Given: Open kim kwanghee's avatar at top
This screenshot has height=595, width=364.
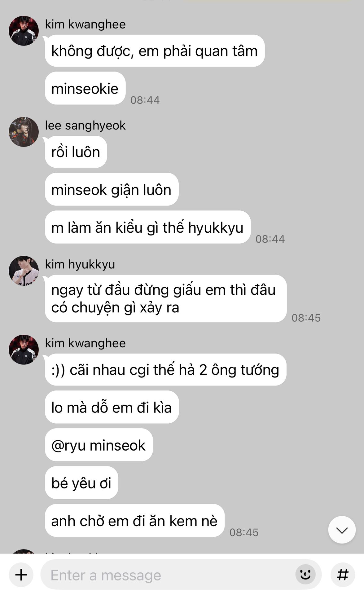Looking at the screenshot, I should point(24,31).
